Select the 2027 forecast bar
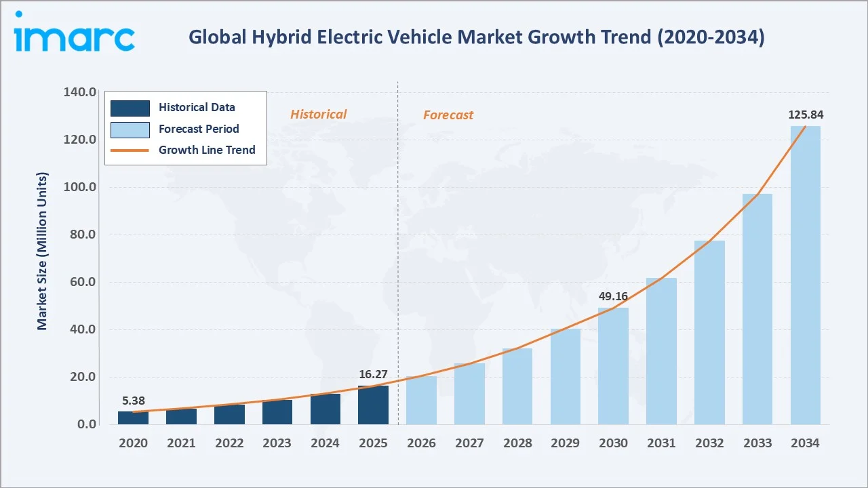 pos(469,394)
